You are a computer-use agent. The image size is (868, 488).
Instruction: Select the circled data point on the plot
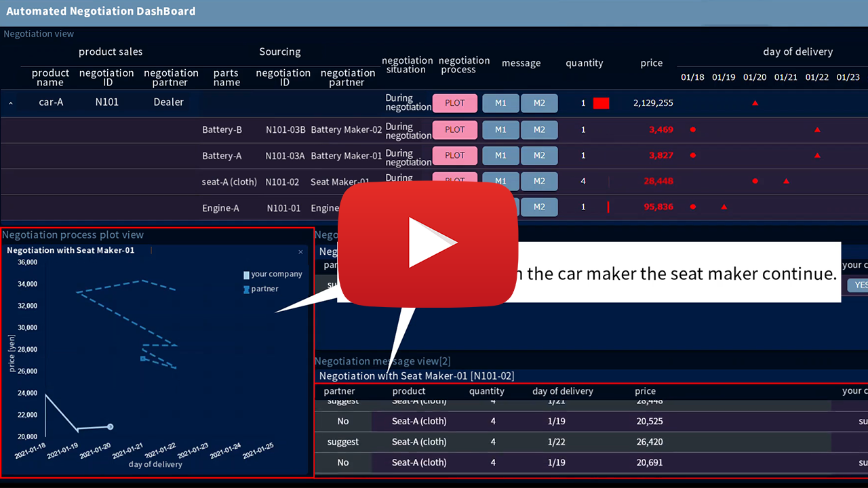point(109,426)
